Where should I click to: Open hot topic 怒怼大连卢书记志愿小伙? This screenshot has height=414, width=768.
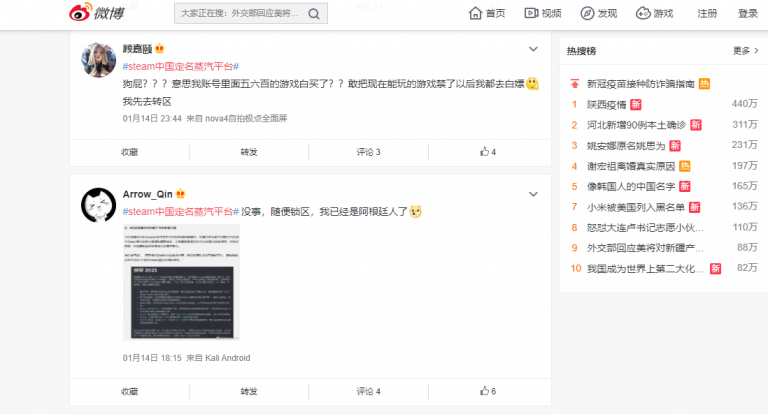coord(645,228)
